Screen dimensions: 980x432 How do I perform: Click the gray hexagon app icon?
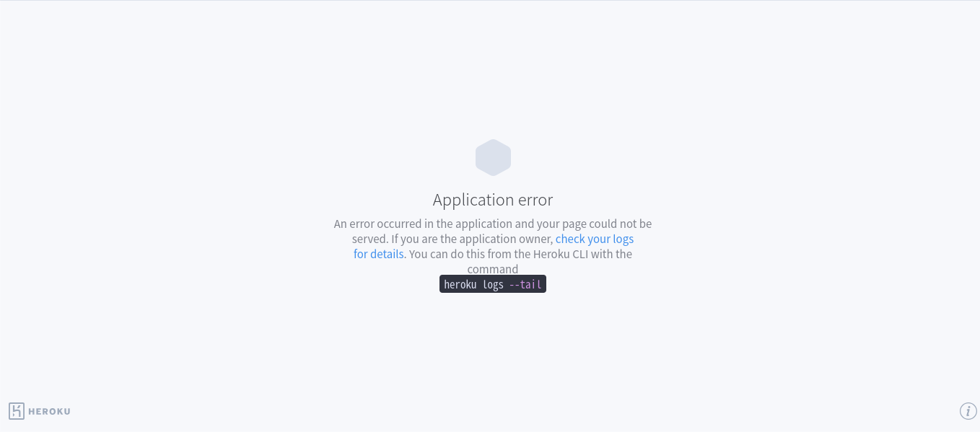(493, 157)
